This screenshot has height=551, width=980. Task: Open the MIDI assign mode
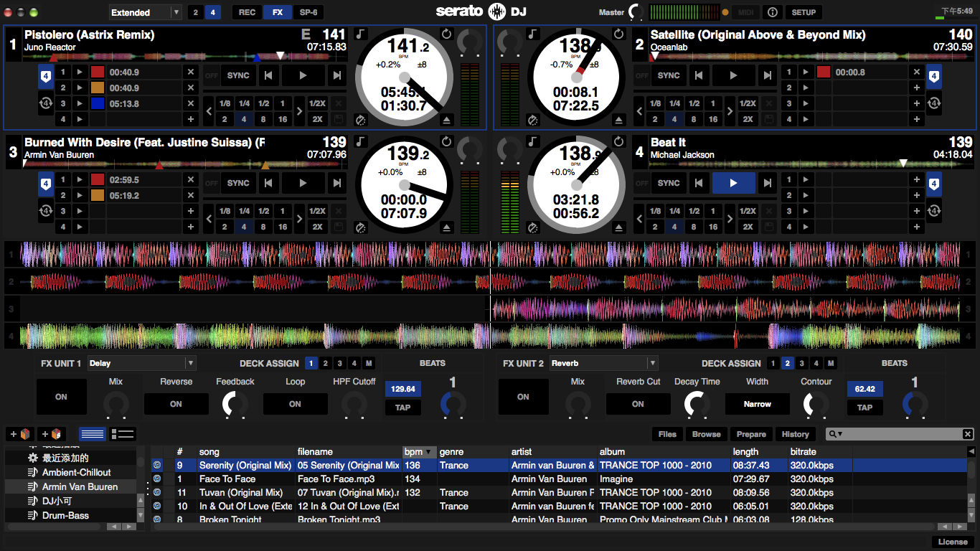(x=747, y=12)
